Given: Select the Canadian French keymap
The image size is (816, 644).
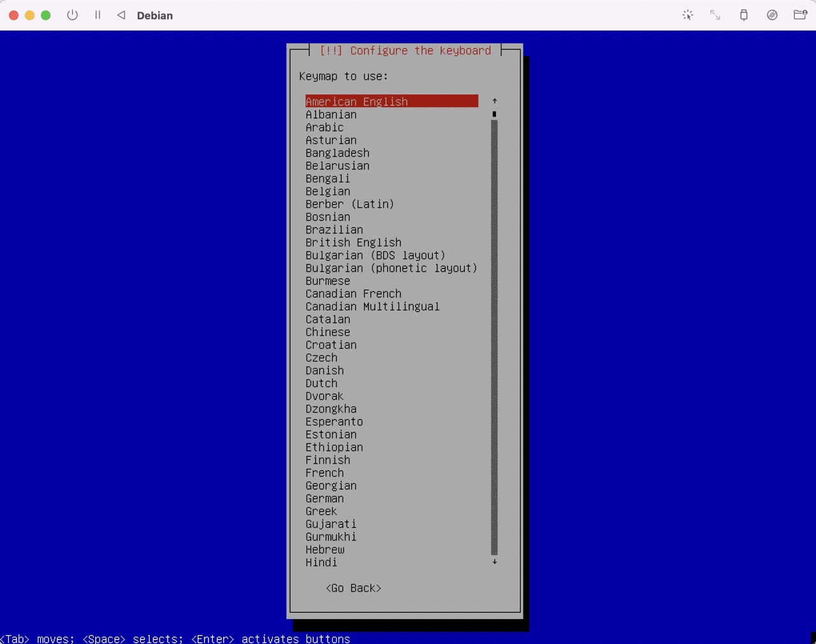Looking at the screenshot, I should point(353,294).
